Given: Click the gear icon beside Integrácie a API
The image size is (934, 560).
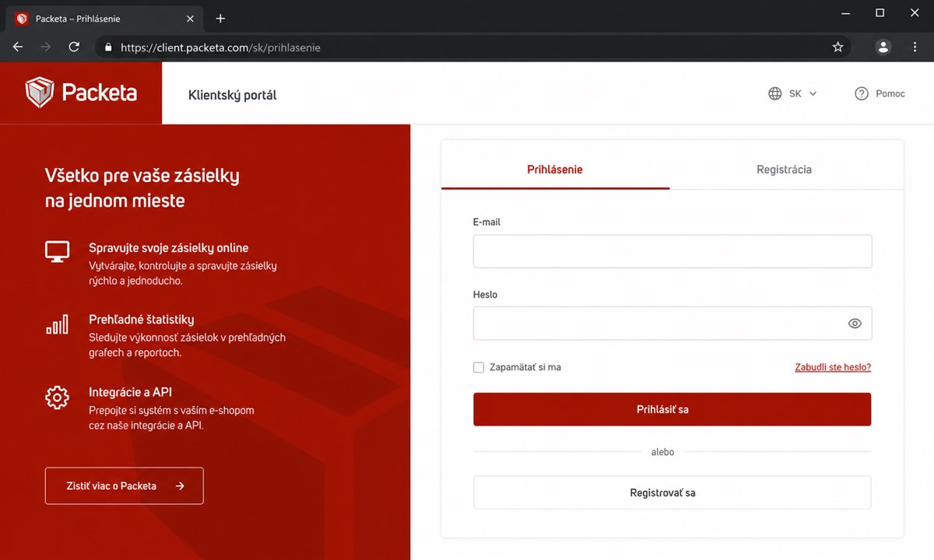Looking at the screenshot, I should click(57, 397).
